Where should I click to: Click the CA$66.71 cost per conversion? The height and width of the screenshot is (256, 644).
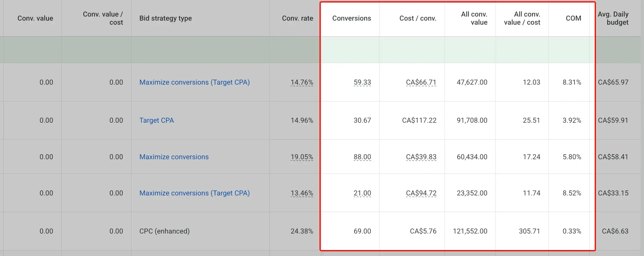tap(421, 82)
